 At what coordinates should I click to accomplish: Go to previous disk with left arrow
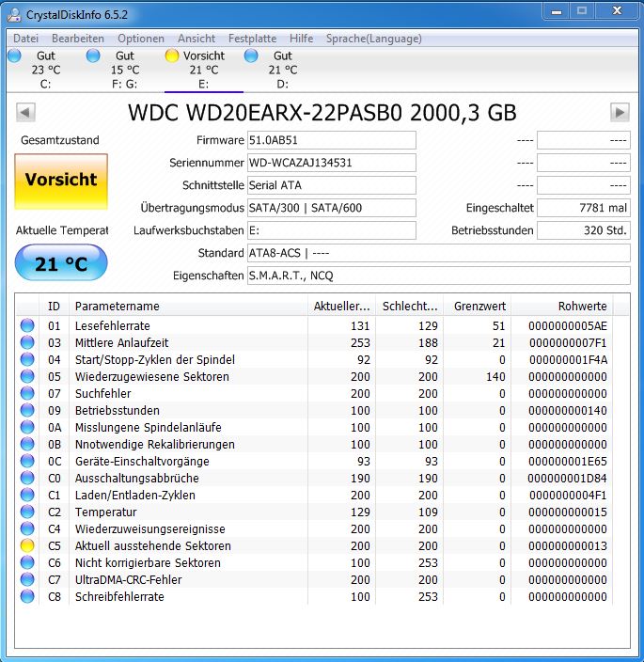point(25,112)
